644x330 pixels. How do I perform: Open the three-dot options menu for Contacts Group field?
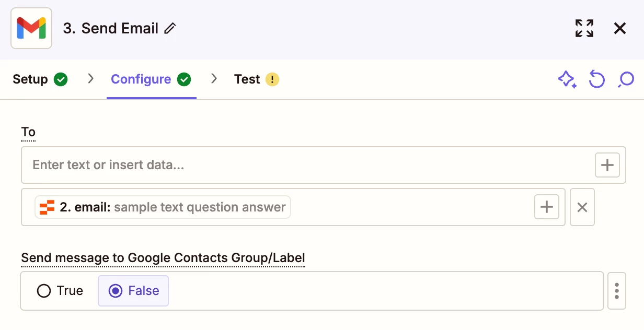point(617,291)
